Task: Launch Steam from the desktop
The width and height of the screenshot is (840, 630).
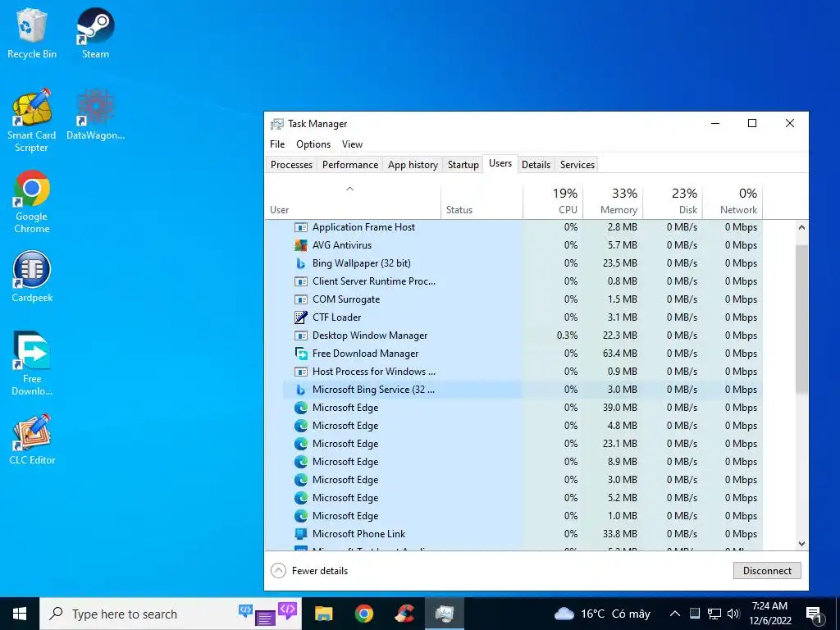Action: click(95, 33)
